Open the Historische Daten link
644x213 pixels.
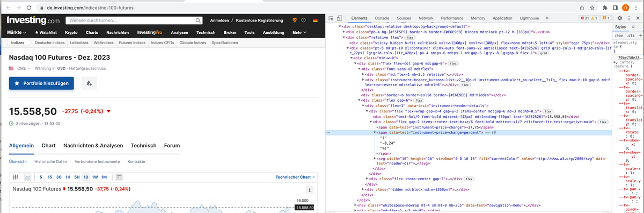click(50, 161)
